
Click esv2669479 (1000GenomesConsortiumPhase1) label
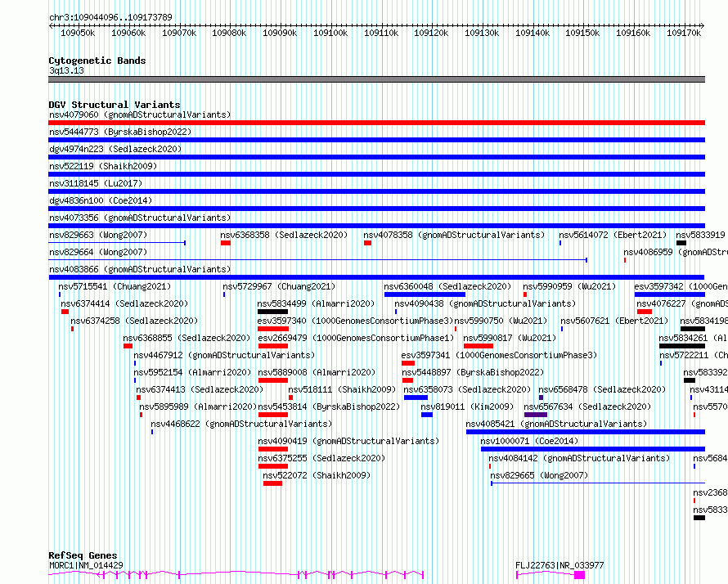click(356, 338)
